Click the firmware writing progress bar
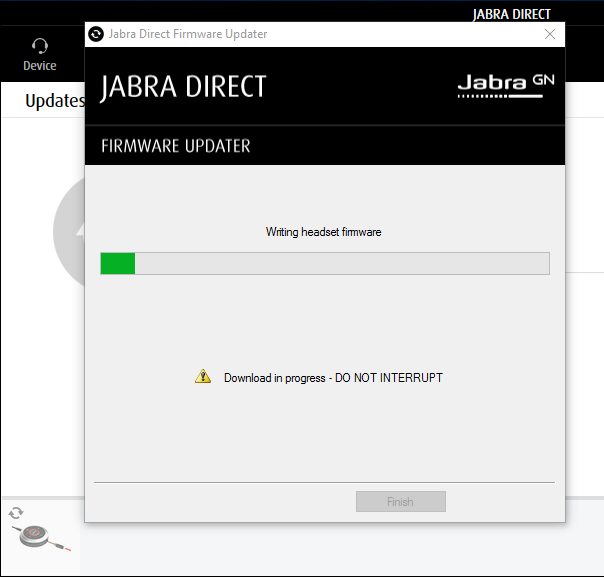This screenshot has height=580, width=604. 325,263
